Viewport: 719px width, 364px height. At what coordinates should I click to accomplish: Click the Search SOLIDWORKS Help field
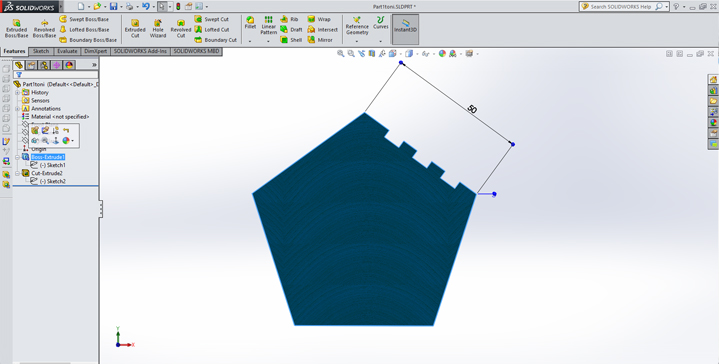(621, 6)
